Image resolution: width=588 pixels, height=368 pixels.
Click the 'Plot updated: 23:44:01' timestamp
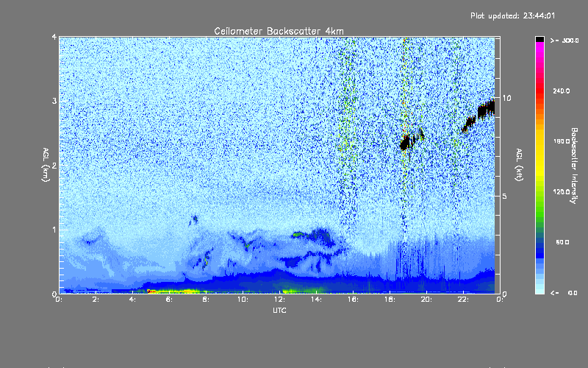512,15
